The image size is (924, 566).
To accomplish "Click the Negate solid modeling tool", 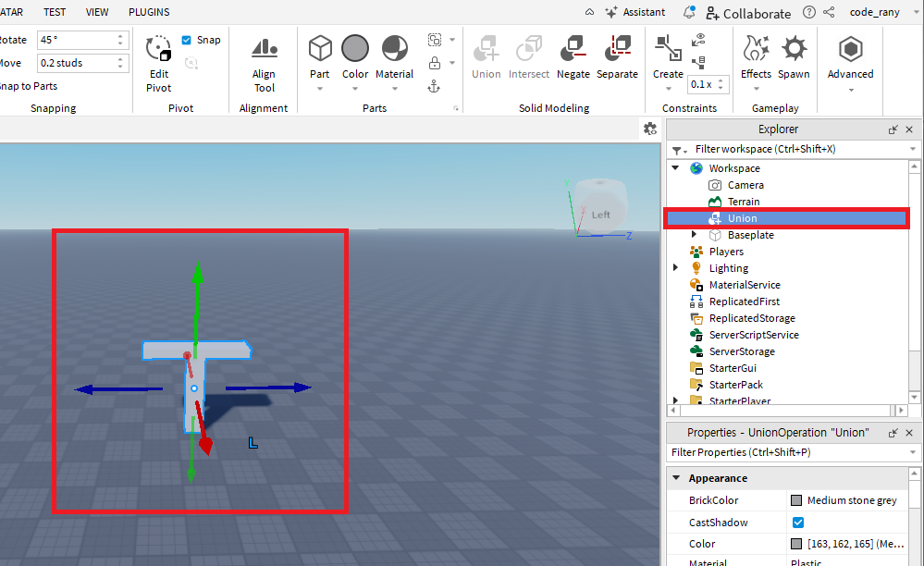I will tap(573, 56).
